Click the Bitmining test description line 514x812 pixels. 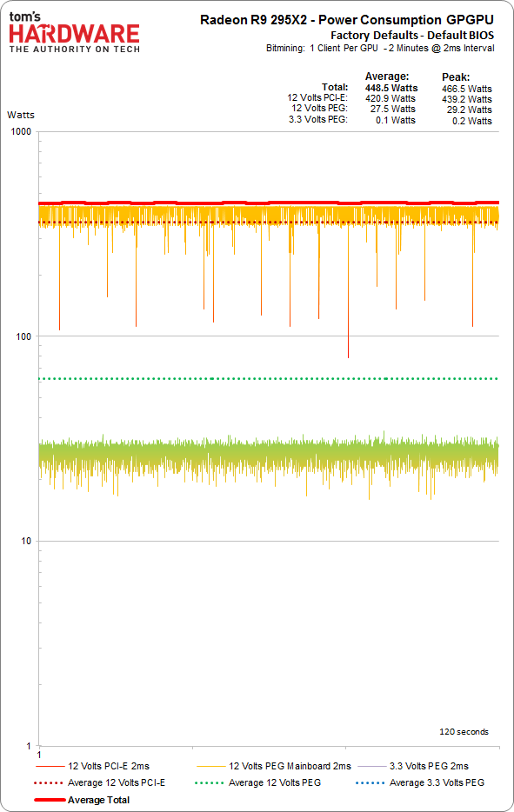click(380, 48)
